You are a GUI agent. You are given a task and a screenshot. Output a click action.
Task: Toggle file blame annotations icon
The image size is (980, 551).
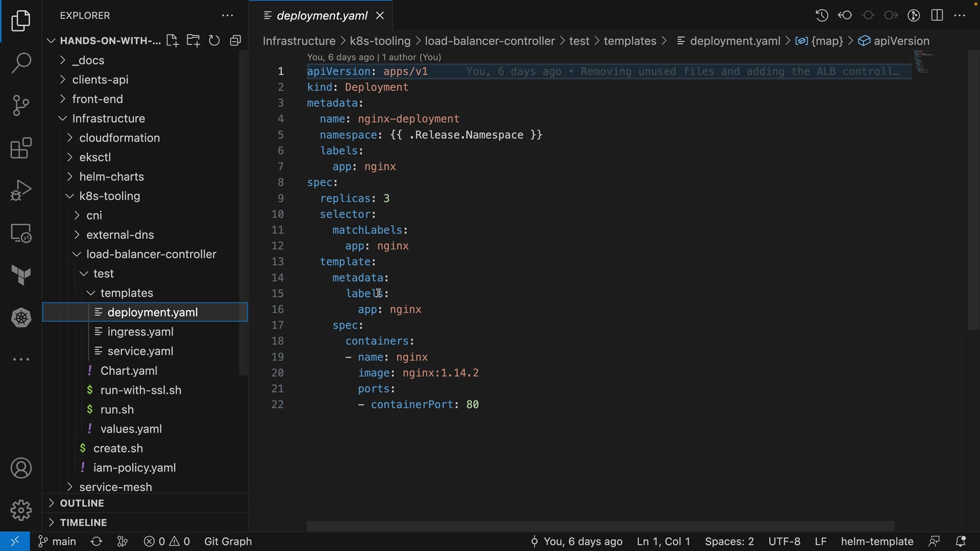coord(914,15)
